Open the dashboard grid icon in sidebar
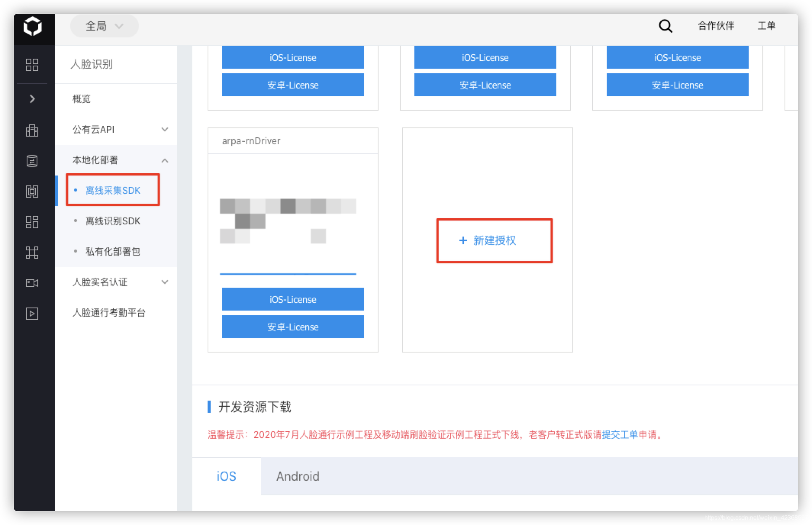Image resolution: width=812 pixels, height=525 pixels. click(32, 65)
